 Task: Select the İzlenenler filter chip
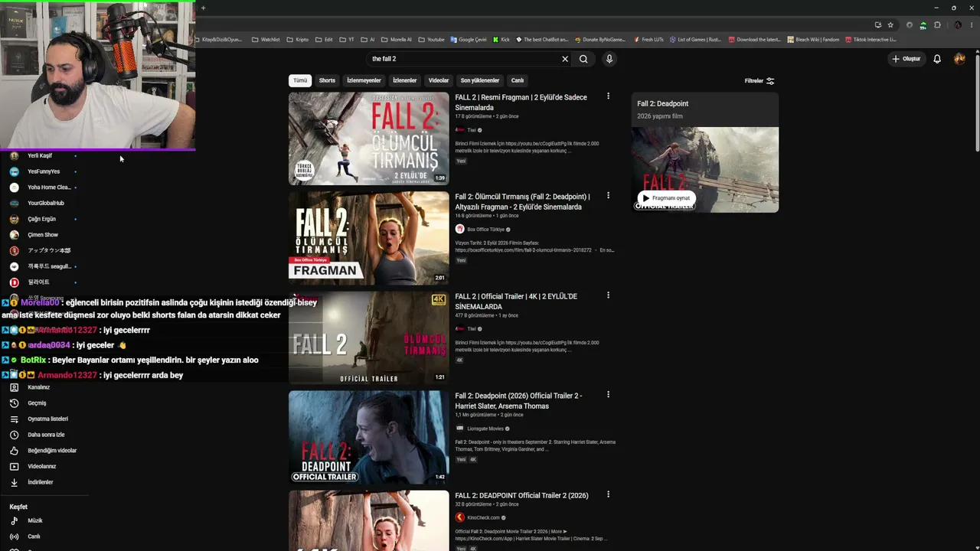coord(404,80)
